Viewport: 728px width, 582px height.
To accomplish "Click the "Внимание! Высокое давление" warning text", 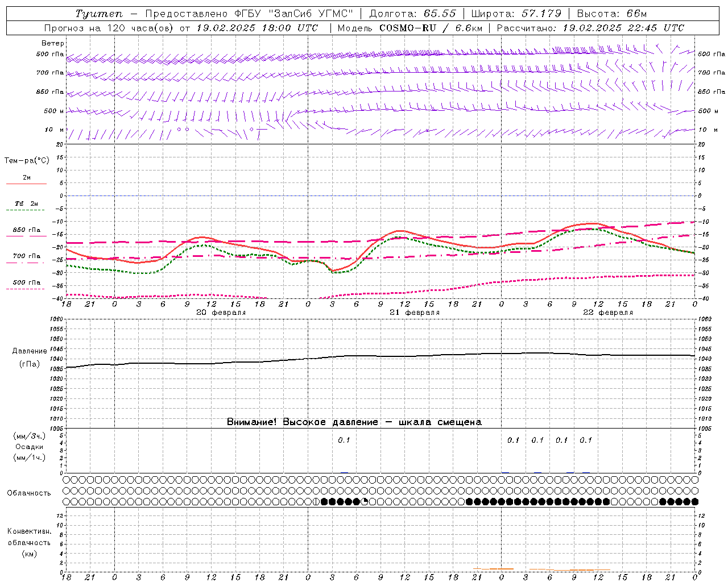I will (x=302, y=422).
